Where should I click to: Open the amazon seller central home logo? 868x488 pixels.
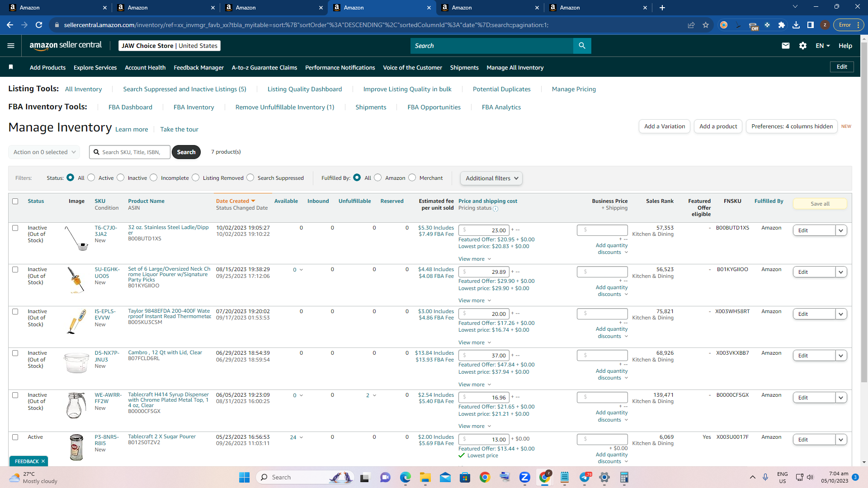66,45
